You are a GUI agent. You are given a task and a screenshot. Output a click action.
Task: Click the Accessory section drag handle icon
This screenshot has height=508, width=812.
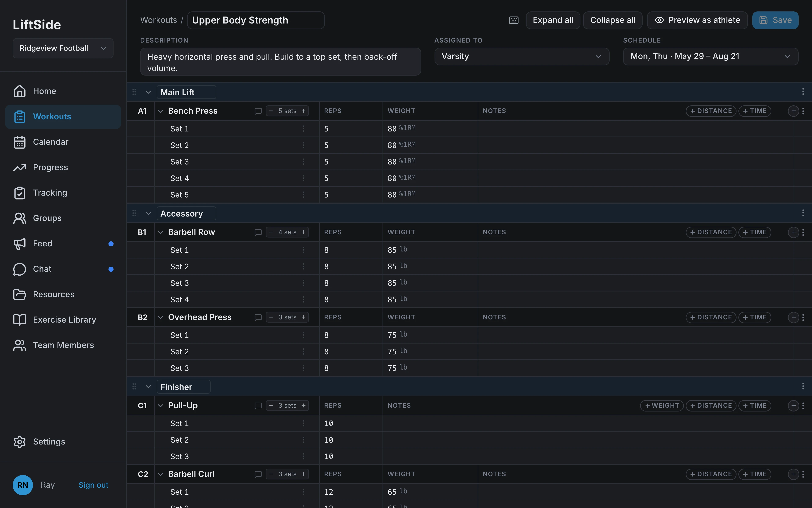(x=134, y=213)
